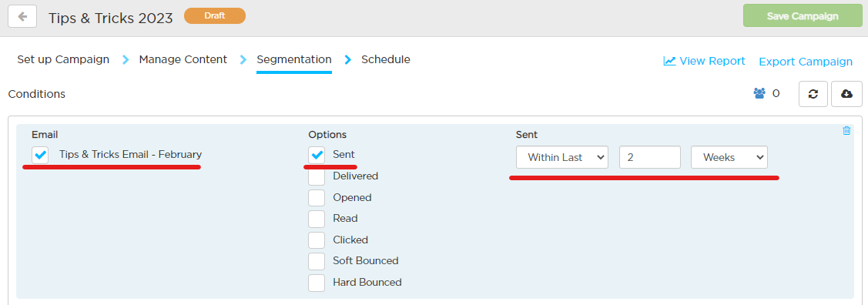Open the Weeks unit dropdown
Image resolution: width=868 pixels, height=305 pixels.
coord(729,157)
